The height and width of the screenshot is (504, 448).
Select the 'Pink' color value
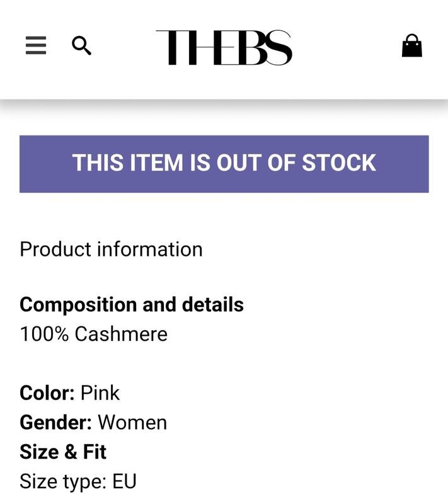[100, 393]
